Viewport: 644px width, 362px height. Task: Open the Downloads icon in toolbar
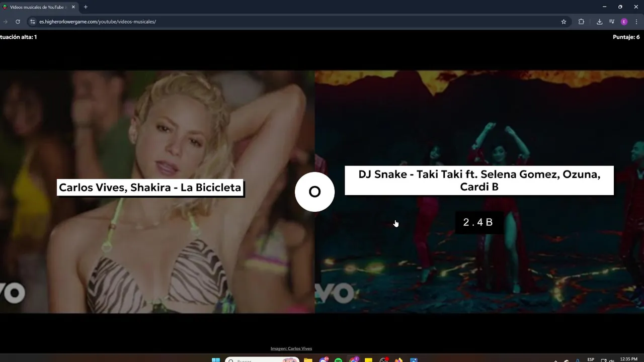tap(599, 22)
